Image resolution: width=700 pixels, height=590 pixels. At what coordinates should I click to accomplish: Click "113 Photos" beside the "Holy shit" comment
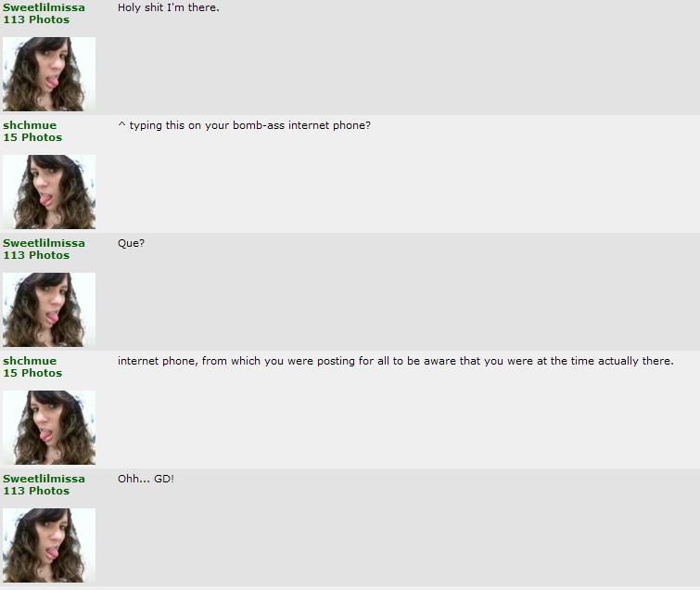(36, 19)
